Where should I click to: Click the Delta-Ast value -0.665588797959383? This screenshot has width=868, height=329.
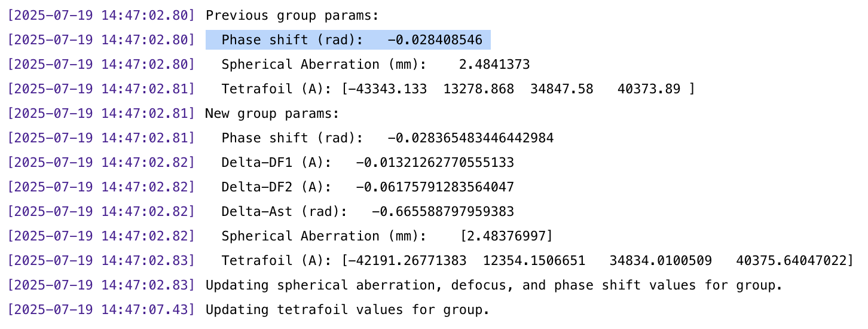(x=442, y=212)
